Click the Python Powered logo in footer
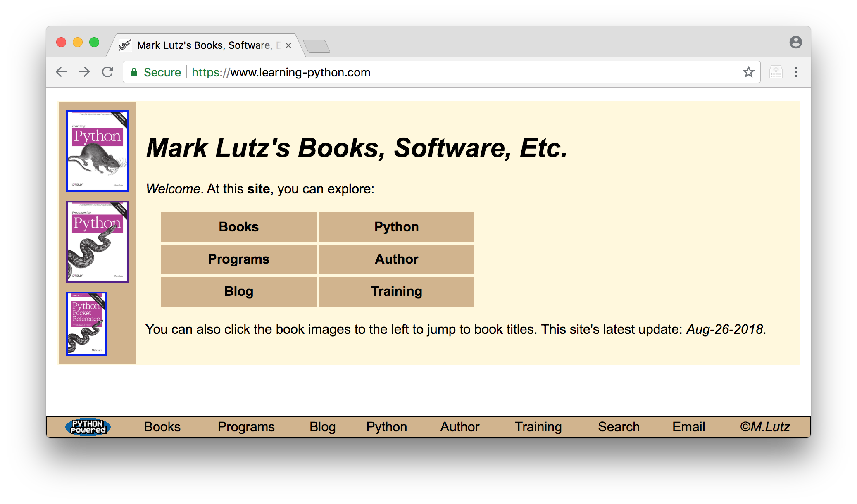This screenshot has height=504, width=857. pyautogui.click(x=88, y=427)
